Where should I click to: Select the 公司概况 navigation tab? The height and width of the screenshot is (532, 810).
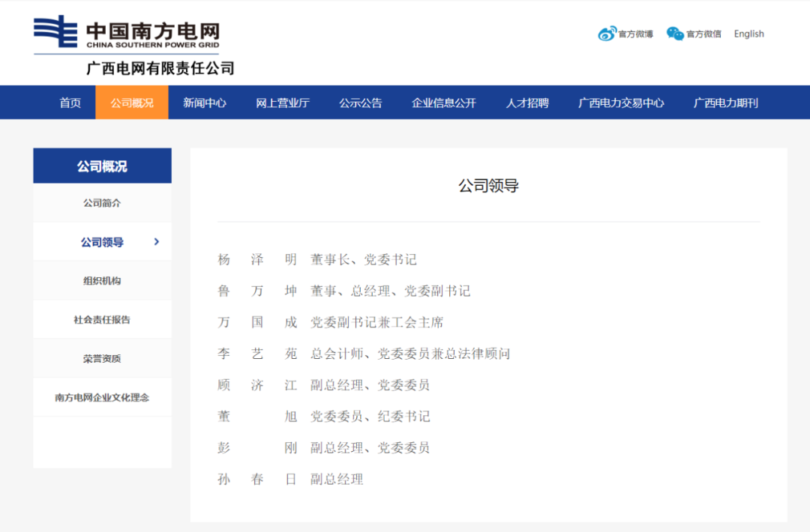pyautogui.click(x=132, y=103)
